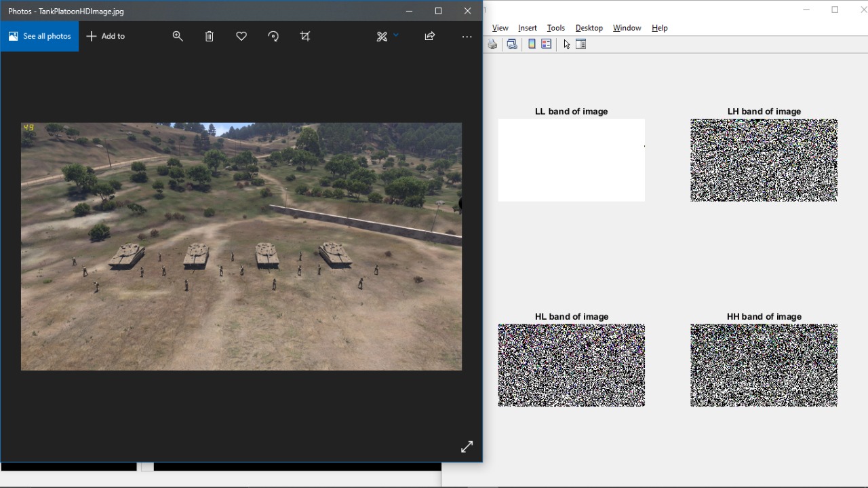Click the TankPlatoonHDImage photo
The height and width of the screenshot is (488, 868).
point(241,246)
